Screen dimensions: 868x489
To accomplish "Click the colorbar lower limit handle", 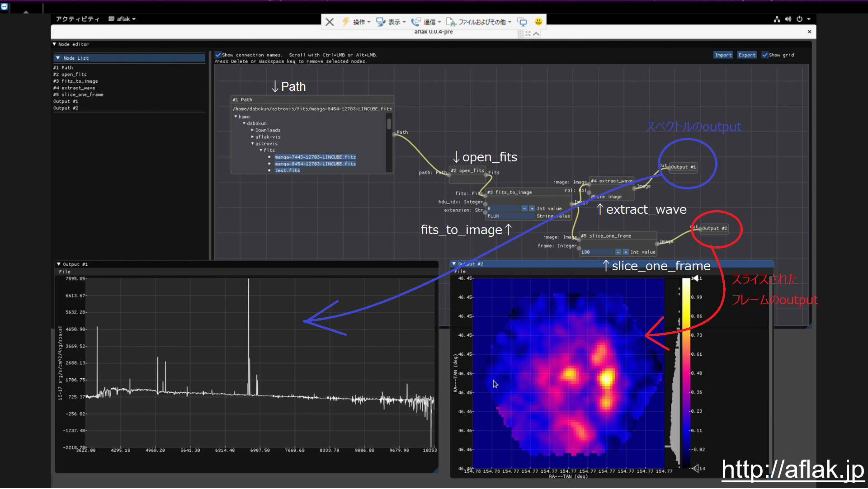I will [695, 468].
